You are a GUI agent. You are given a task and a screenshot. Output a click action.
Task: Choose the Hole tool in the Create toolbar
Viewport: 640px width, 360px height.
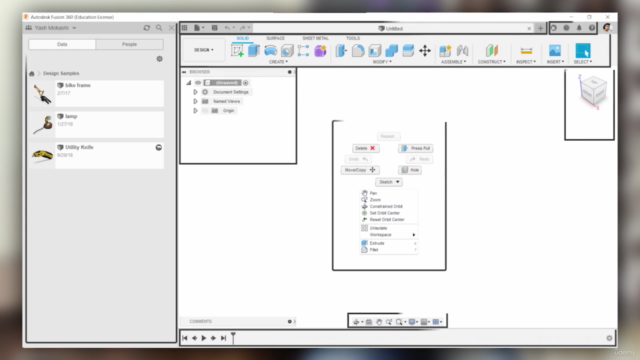[287, 51]
